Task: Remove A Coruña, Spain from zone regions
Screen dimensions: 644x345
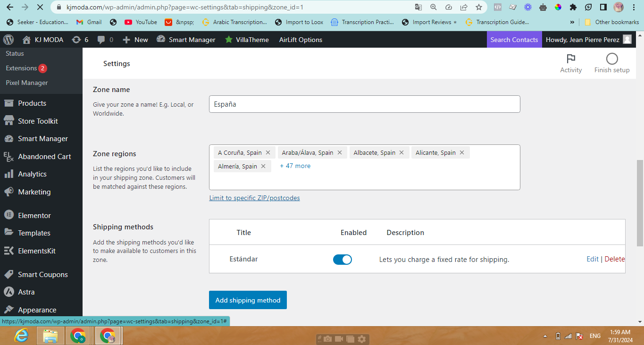Action: pos(268,152)
